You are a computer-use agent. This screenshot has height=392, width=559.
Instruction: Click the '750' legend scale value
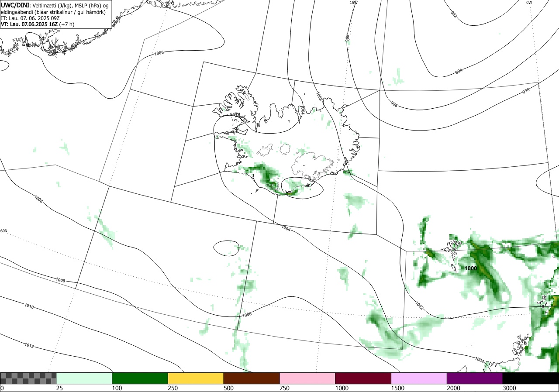click(x=285, y=388)
